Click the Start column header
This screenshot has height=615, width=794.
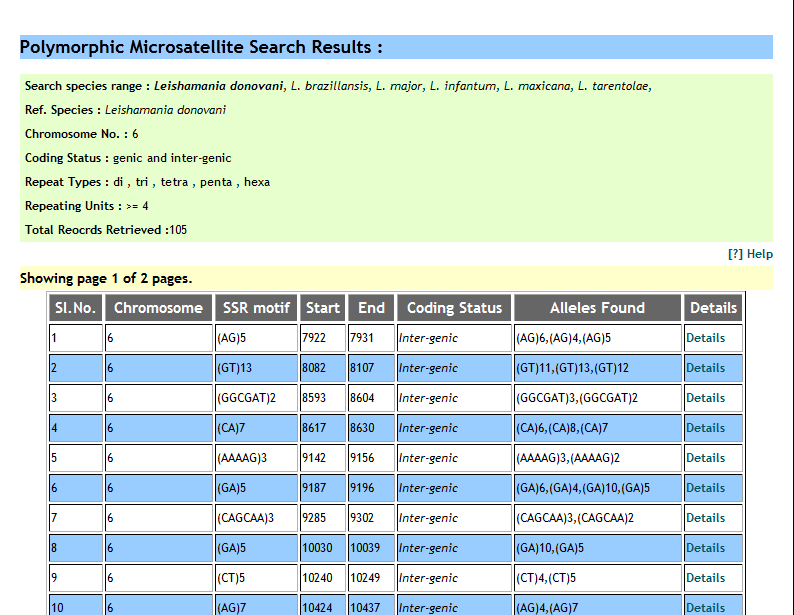(x=323, y=308)
